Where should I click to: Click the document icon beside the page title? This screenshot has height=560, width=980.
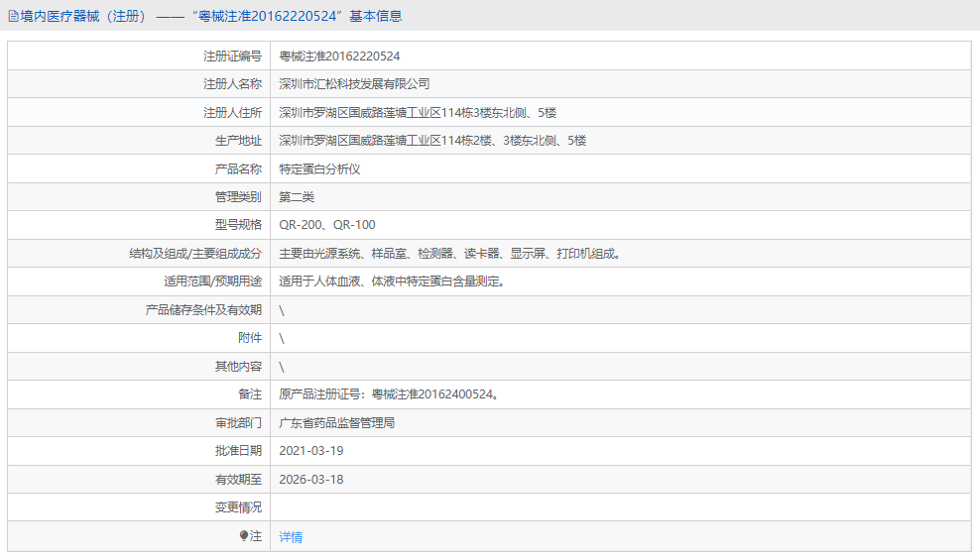tap(13, 17)
